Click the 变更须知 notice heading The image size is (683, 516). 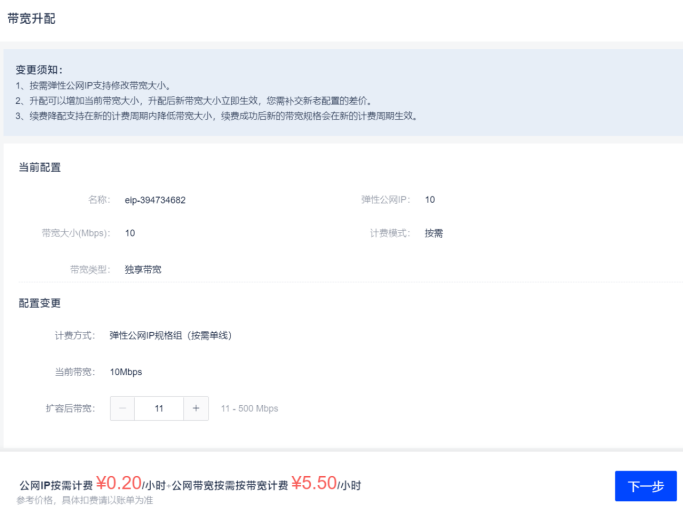39,70
